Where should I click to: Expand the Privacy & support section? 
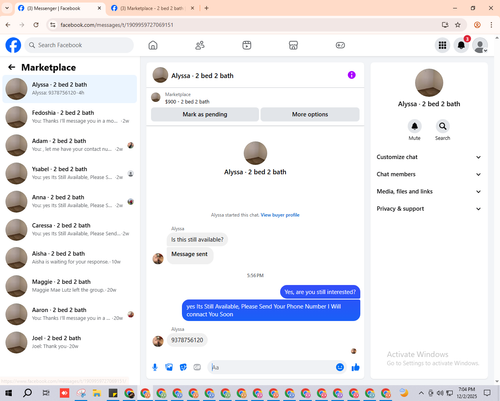click(x=429, y=209)
